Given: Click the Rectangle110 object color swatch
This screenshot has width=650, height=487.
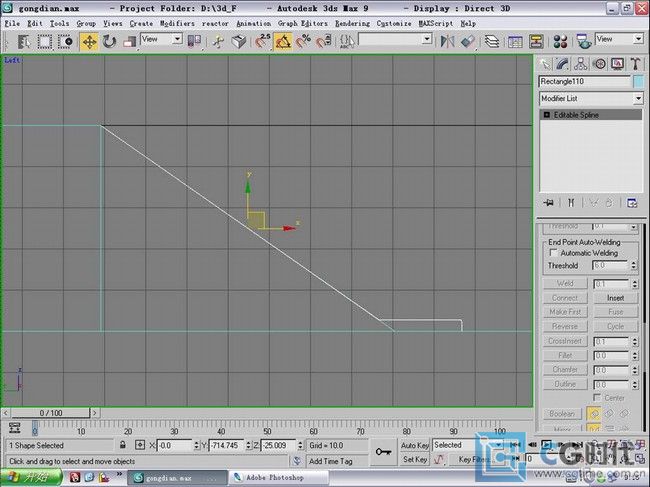Looking at the screenshot, I should tap(638, 82).
